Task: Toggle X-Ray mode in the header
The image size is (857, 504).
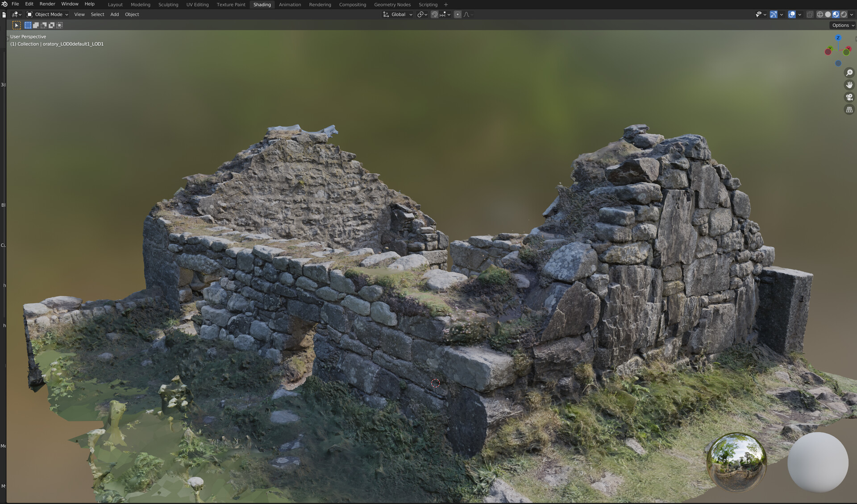Action: (810, 14)
